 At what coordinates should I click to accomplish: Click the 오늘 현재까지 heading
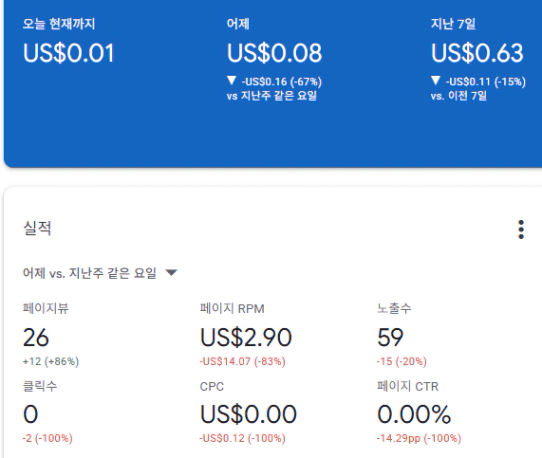click(x=59, y=24)
